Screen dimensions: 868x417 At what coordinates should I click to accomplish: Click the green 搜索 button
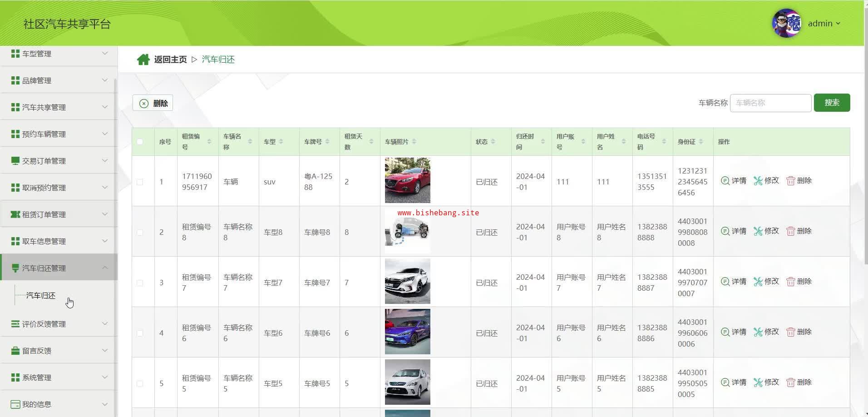coord(832,103)
